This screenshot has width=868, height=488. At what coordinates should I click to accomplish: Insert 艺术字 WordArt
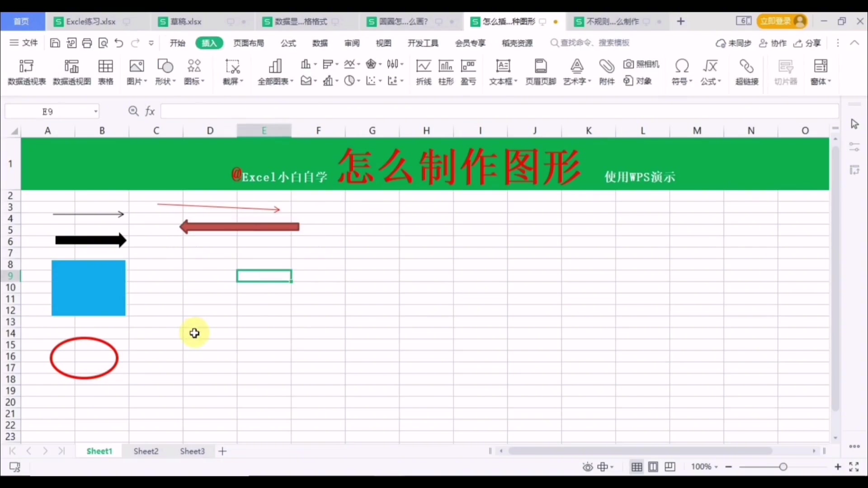(577, 72)
